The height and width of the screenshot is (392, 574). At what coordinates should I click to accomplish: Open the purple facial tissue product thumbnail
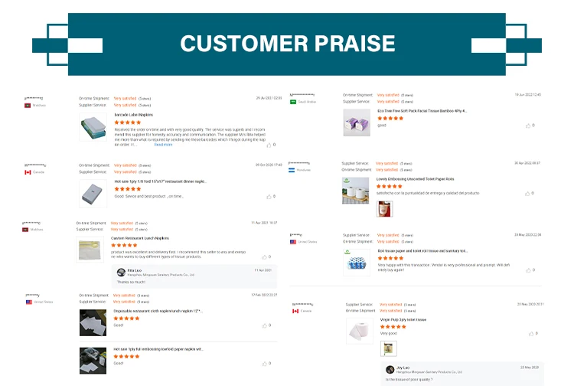pos(356,122)
